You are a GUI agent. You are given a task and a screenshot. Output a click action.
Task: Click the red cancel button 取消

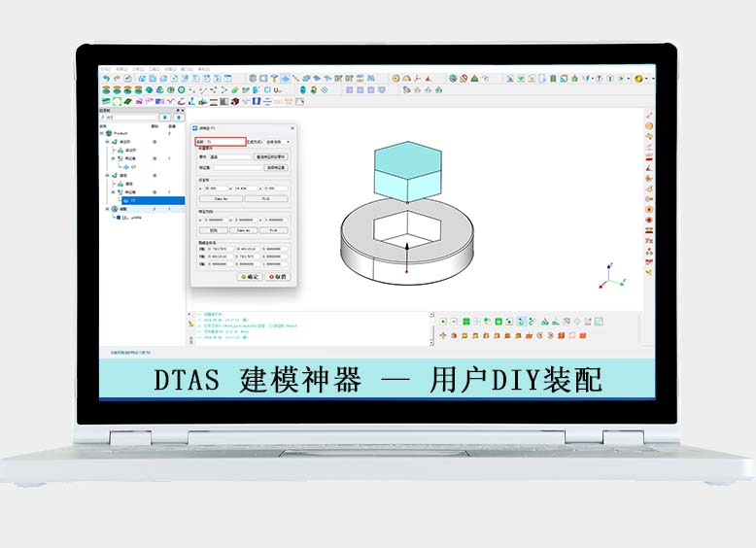(x=278, y=276)
